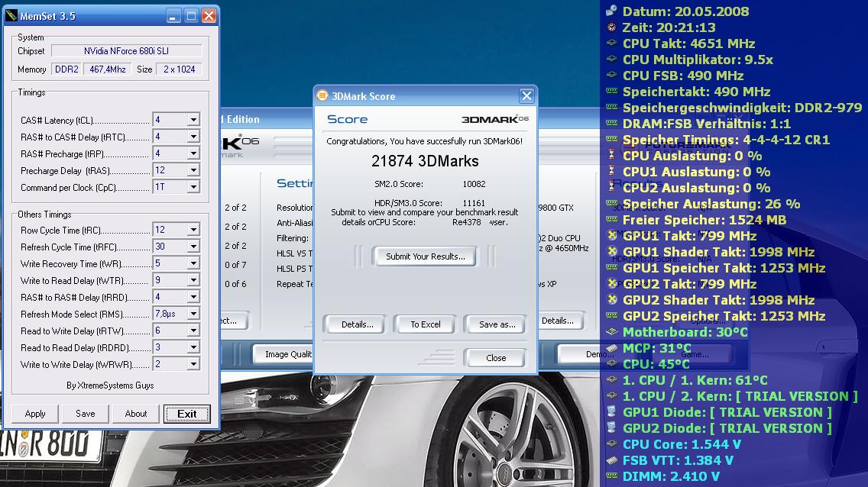This screenshot has height=487, width=868.
Task: Open Row Cycle Time (tRC) dropdown
Action: (193, 230)
